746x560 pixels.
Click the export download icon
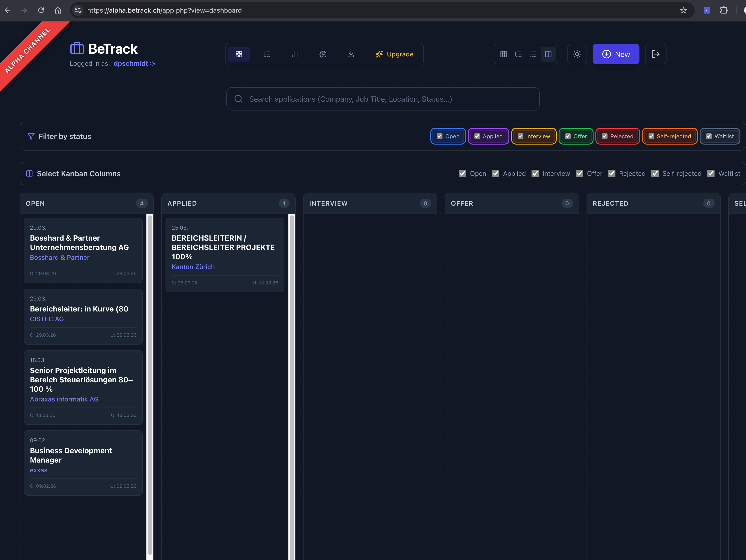351,54
